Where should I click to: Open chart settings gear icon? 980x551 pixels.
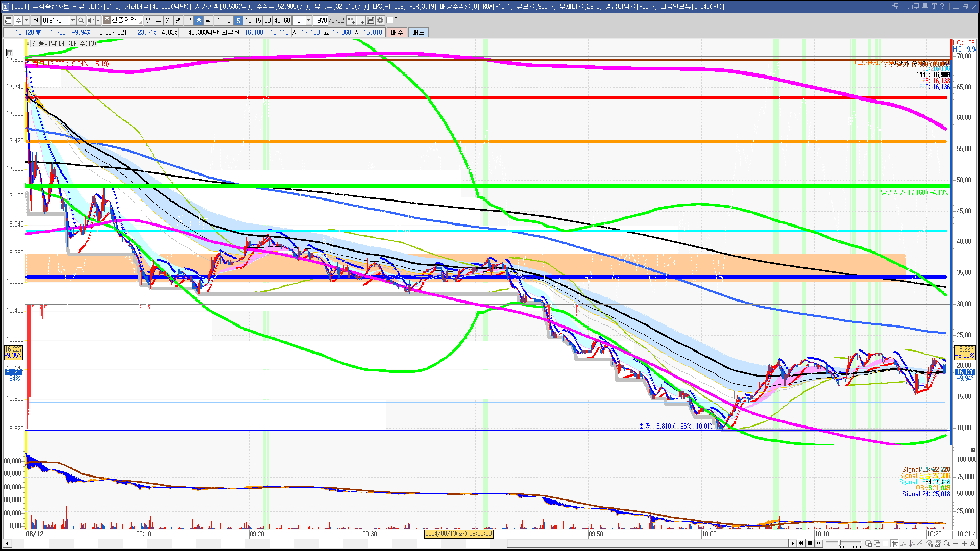coord(380,20)
